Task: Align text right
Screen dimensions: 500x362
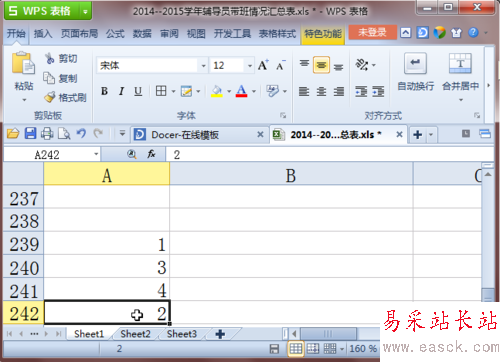Action: pos(339,91)
